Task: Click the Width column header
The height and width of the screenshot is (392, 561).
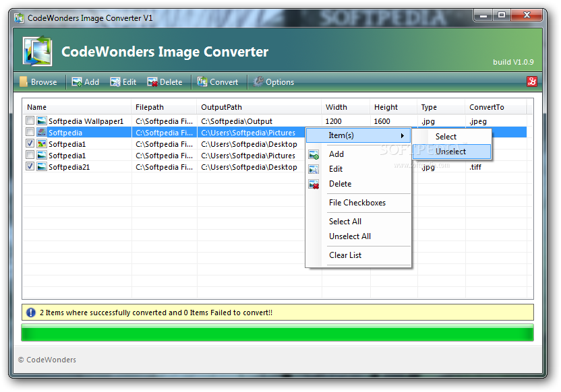Action: [x=345, y=107]
